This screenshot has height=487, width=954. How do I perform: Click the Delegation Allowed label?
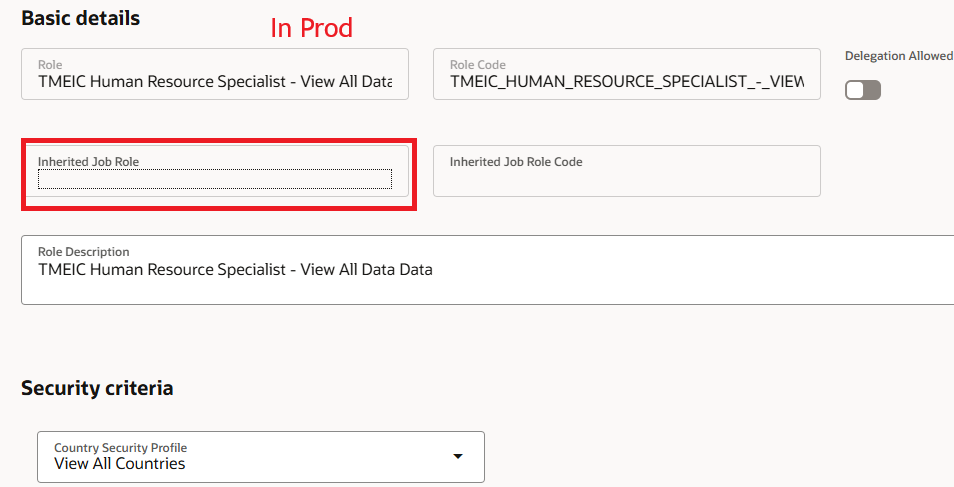click(899, 56)
